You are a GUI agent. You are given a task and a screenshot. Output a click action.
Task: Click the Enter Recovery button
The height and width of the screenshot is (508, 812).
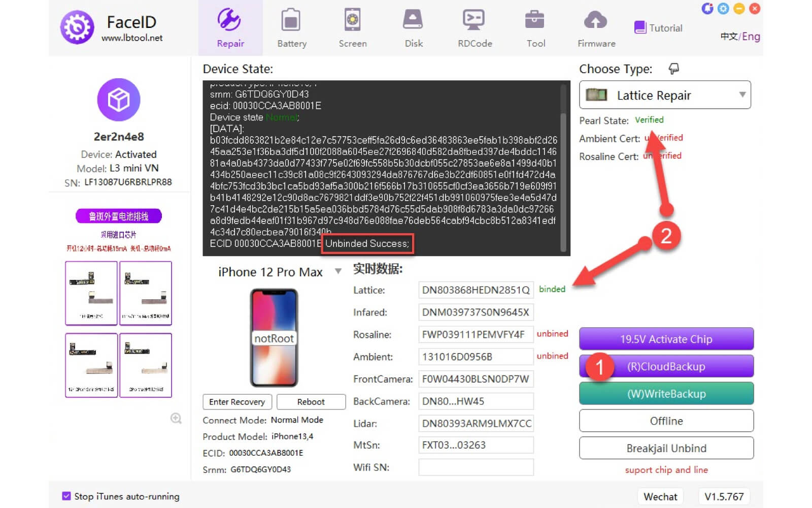pyautogui.click(x=237, y=402)
